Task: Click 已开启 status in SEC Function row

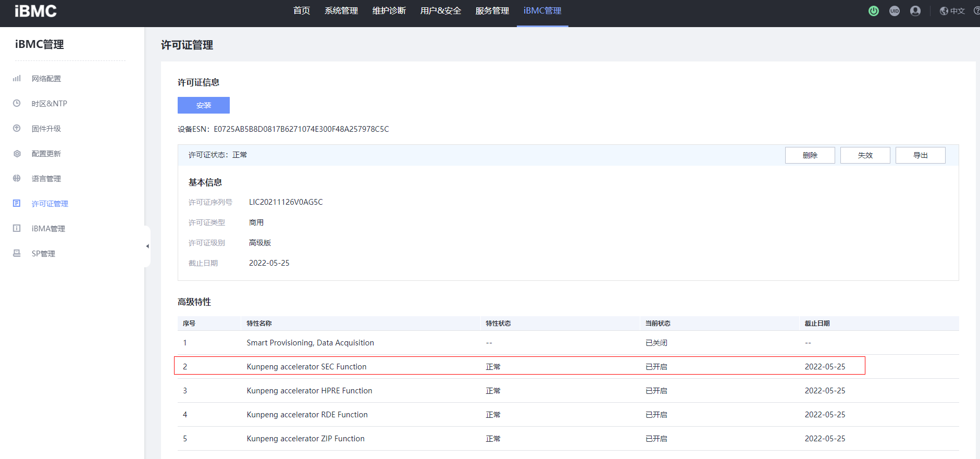Action: coord(656,367)
